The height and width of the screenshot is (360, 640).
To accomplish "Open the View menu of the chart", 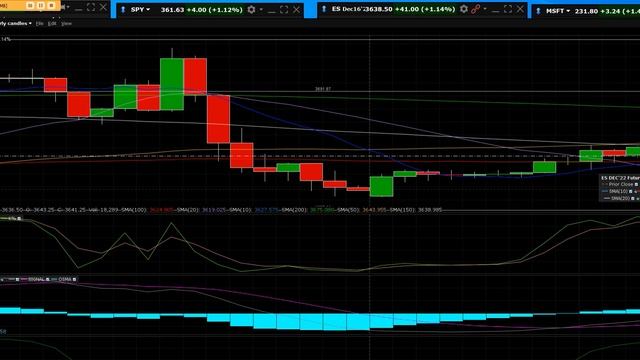I will (x=66, y=24).
